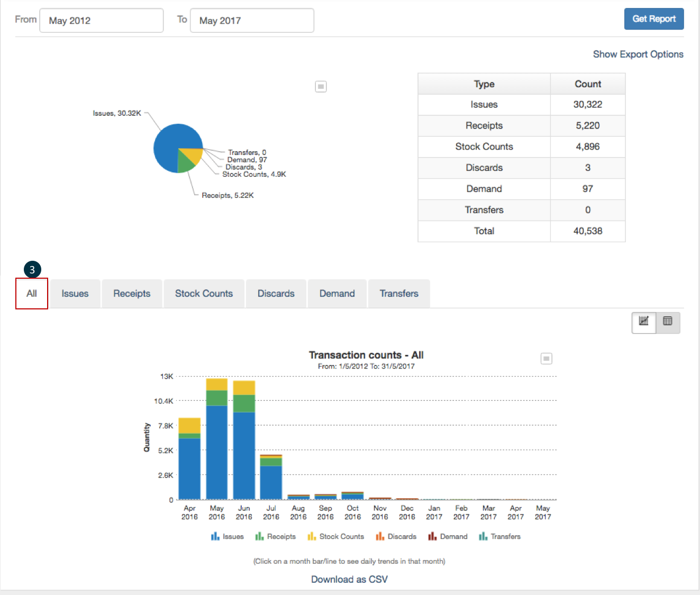Download the chart data as CSV
The width and height of the screenshot is (700, 595).
(349, 579)
